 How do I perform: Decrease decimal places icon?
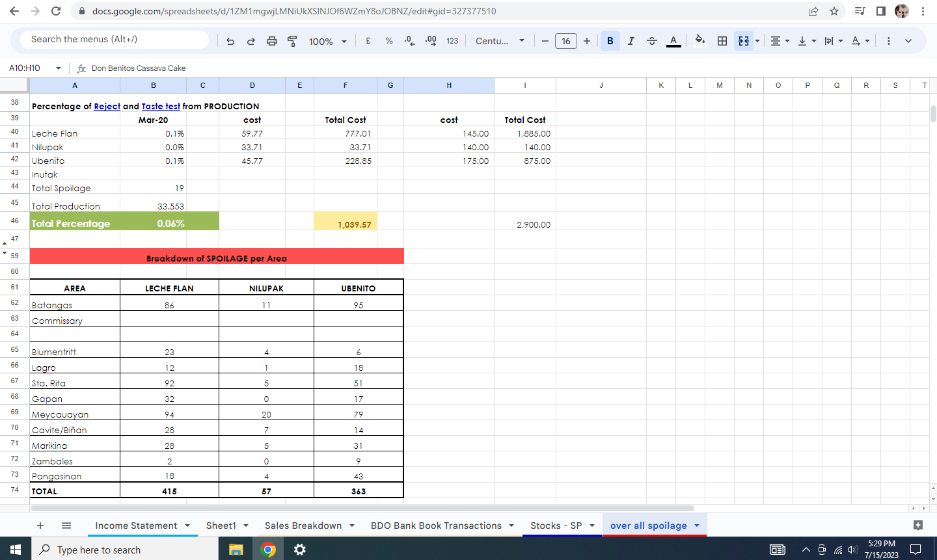click(x=409, y=40)
